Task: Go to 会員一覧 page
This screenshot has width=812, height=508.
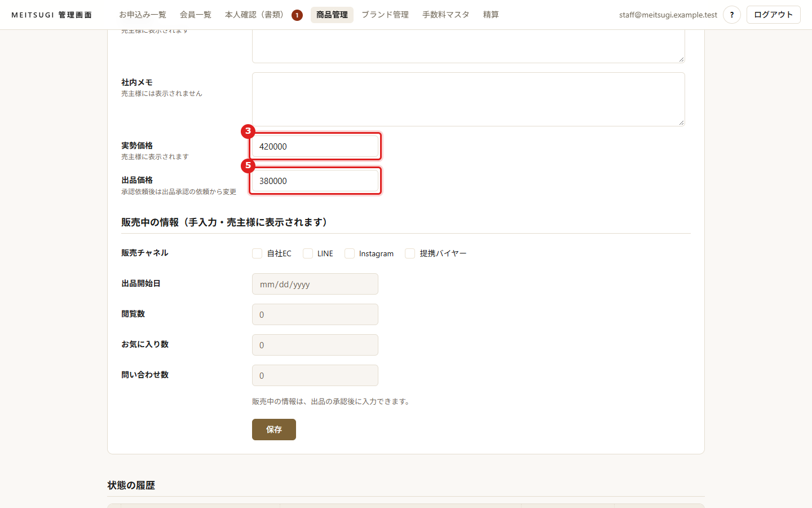Action: 196,15
